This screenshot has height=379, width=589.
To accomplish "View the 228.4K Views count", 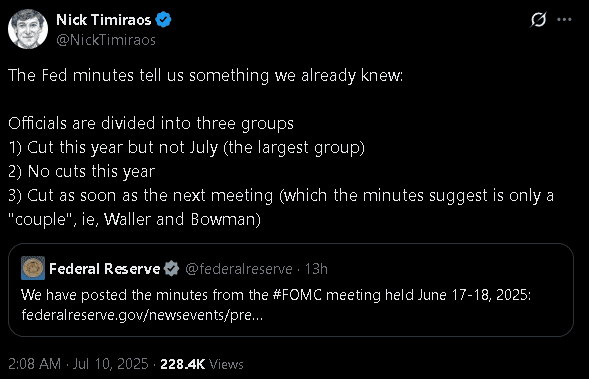I will point(202,364).
